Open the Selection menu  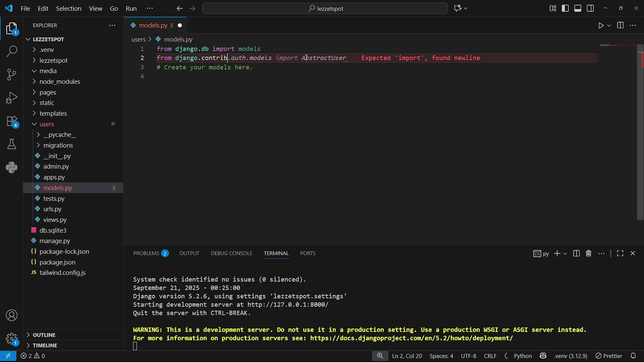(x=68, y=9)
